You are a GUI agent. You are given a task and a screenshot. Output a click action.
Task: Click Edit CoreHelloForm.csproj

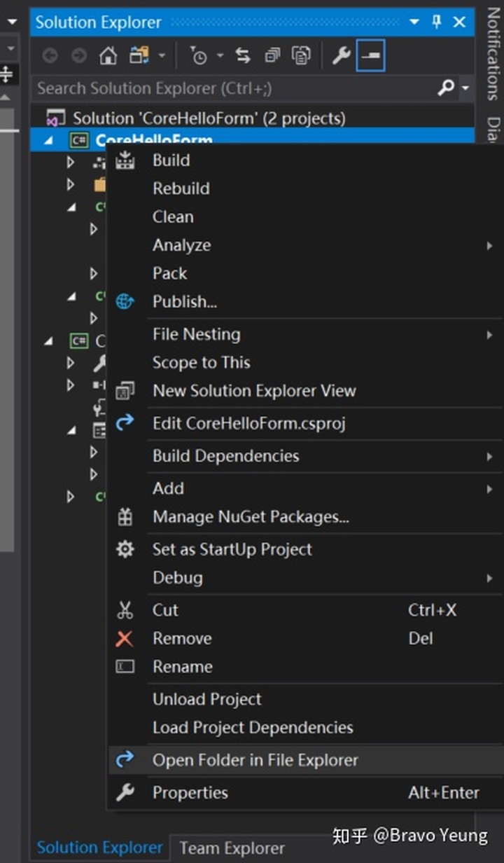304,423
